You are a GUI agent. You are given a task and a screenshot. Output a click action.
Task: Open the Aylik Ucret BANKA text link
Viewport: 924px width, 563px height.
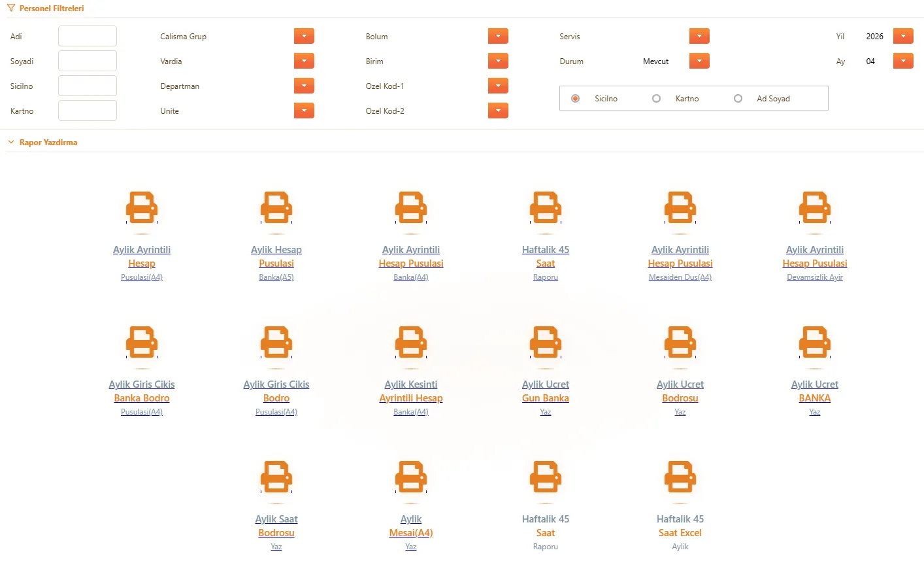[815, 391]
